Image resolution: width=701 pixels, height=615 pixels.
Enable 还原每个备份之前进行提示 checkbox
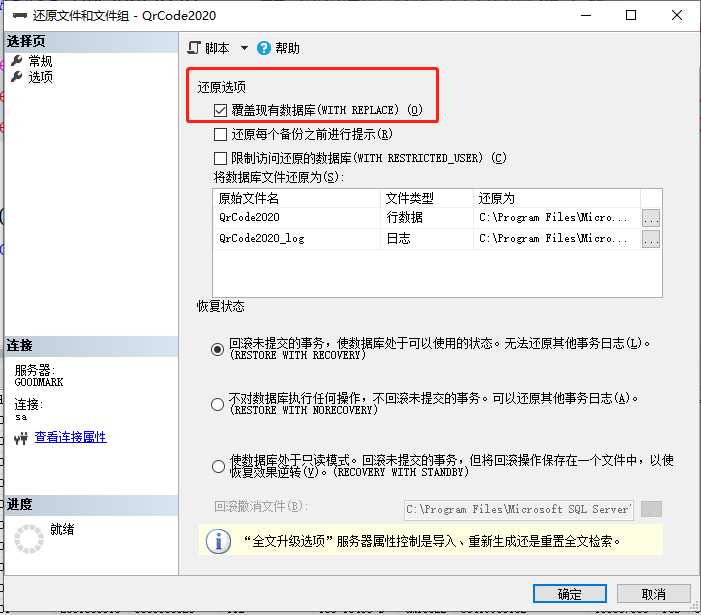click(220, 134)
